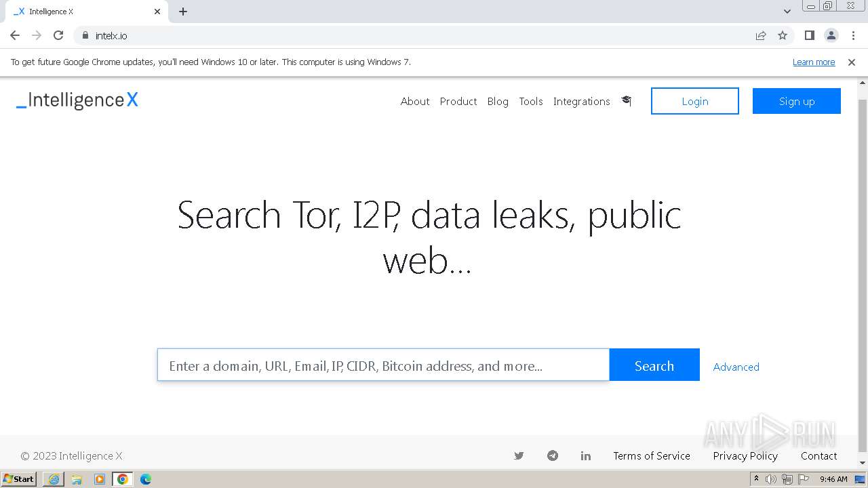Open the tab search dropdown arrow
Screen dimensions: 868x488
coord(787,12)
